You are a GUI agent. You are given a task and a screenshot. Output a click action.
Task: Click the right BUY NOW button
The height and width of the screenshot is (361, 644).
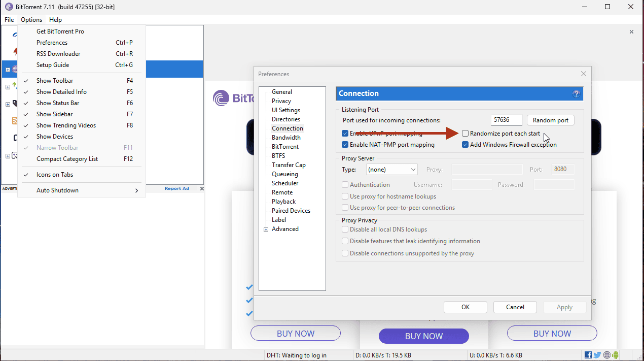[552, 334]
